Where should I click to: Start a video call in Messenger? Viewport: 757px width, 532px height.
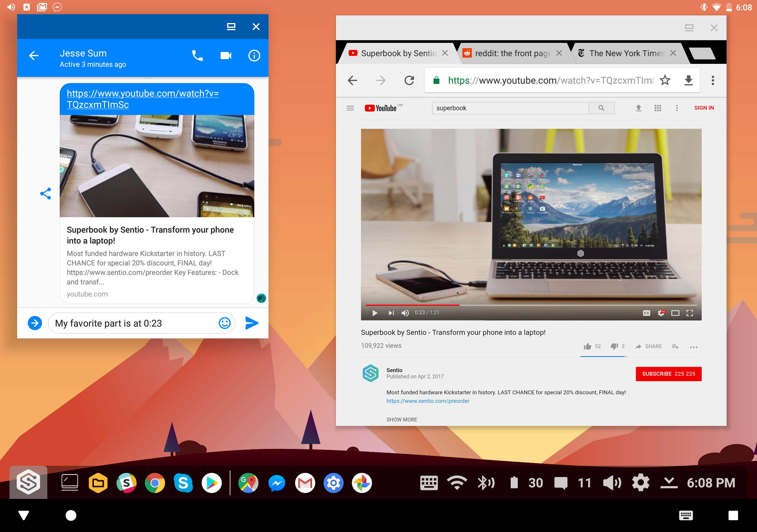pyautogui.click(x=226, y=56)
